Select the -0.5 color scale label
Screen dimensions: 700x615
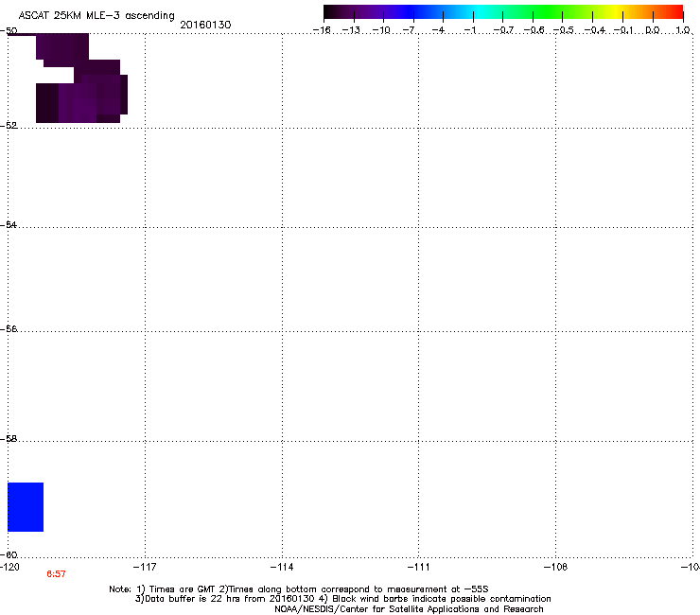pos(564,30)
